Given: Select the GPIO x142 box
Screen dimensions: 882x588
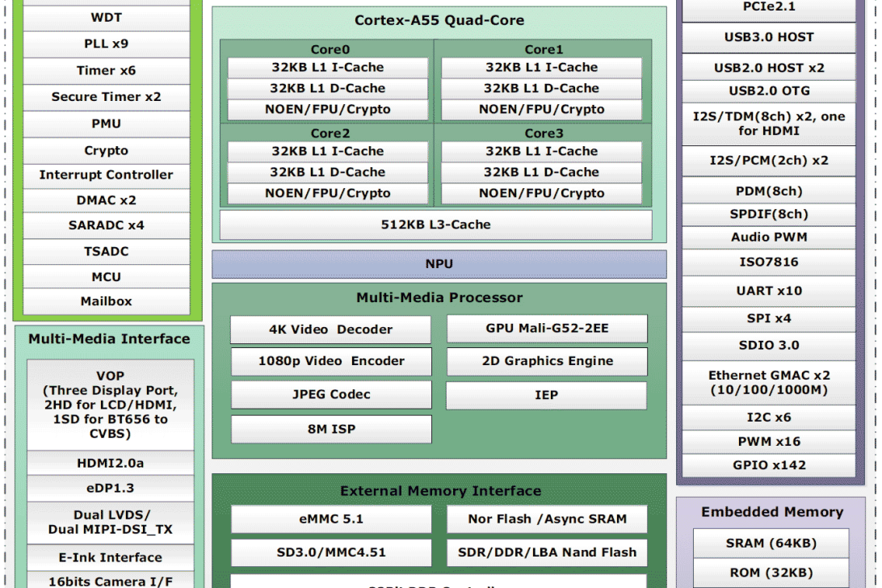Looking at the screenshot, I should (768, 465).
